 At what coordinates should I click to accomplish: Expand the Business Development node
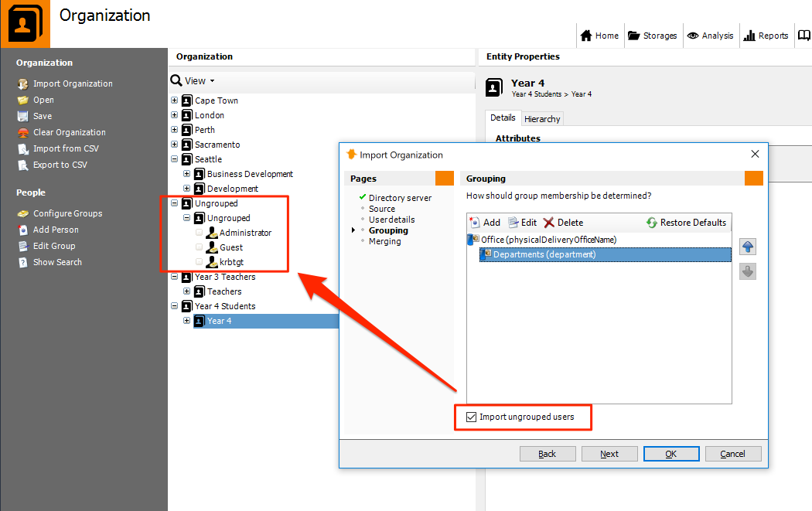click(187, 173)
